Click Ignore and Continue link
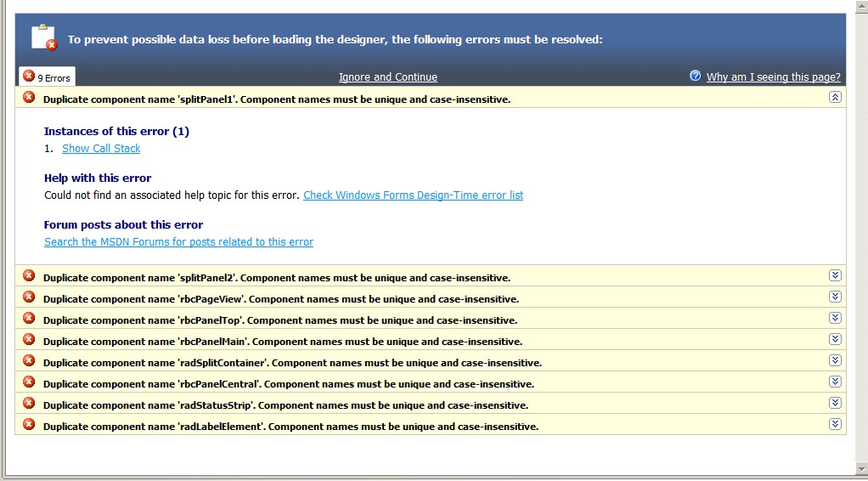This screenshot has height=481, width=868. point(388,77)
